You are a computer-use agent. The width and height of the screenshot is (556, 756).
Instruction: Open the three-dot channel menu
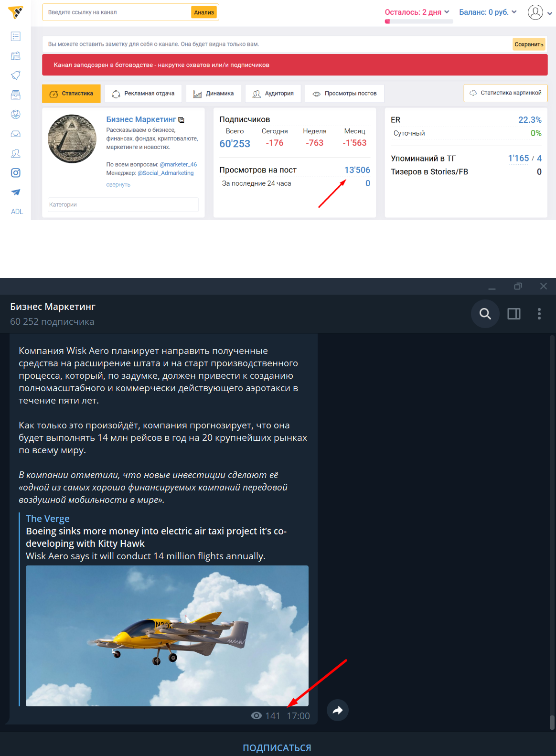pos(539,314)
